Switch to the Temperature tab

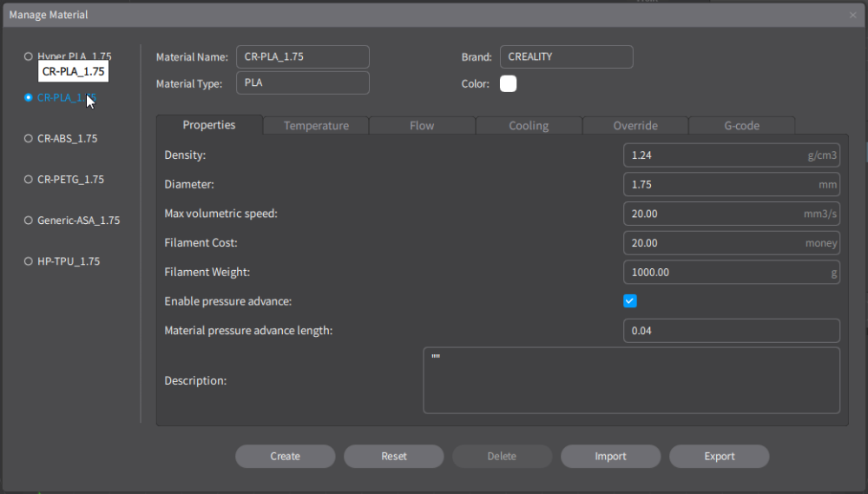click(316, 126)
